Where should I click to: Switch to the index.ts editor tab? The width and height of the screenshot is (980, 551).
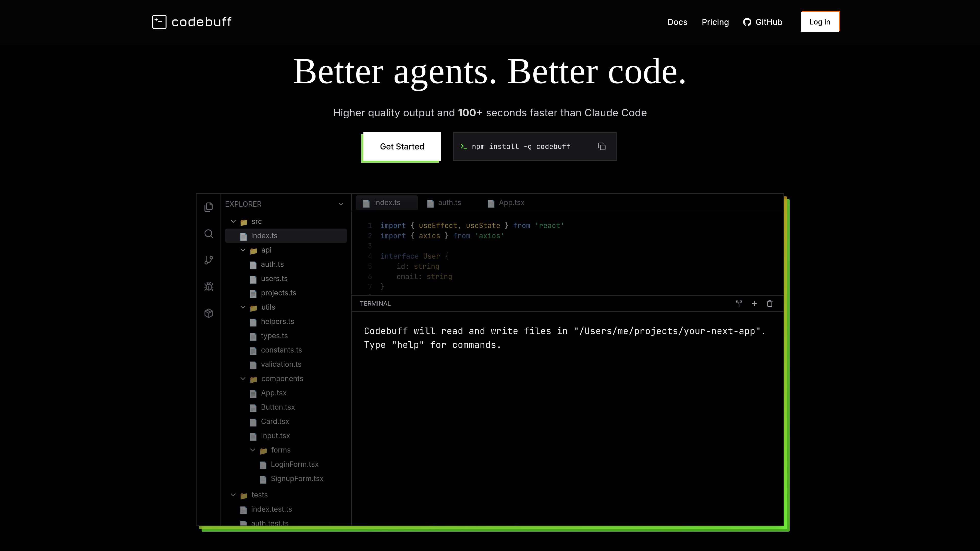tap(387, 203)
